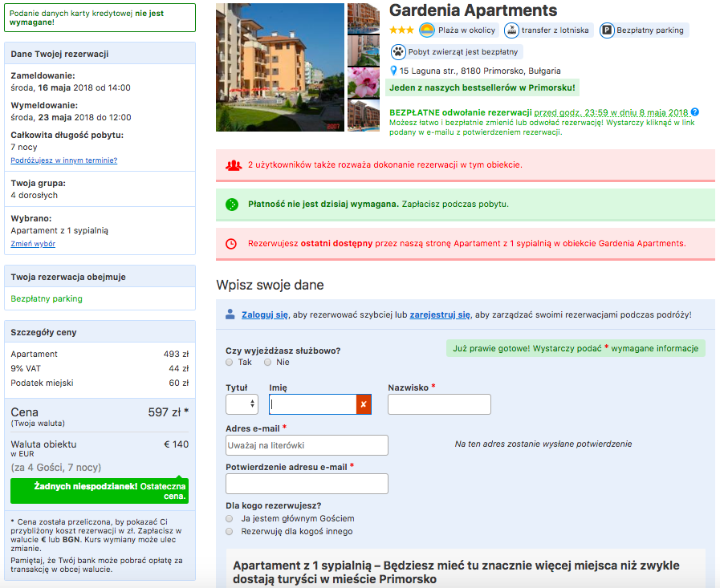This screenshot has width=720, height=588.
Task: Click into the Nazwisko field
Action: tap(439, 404)
